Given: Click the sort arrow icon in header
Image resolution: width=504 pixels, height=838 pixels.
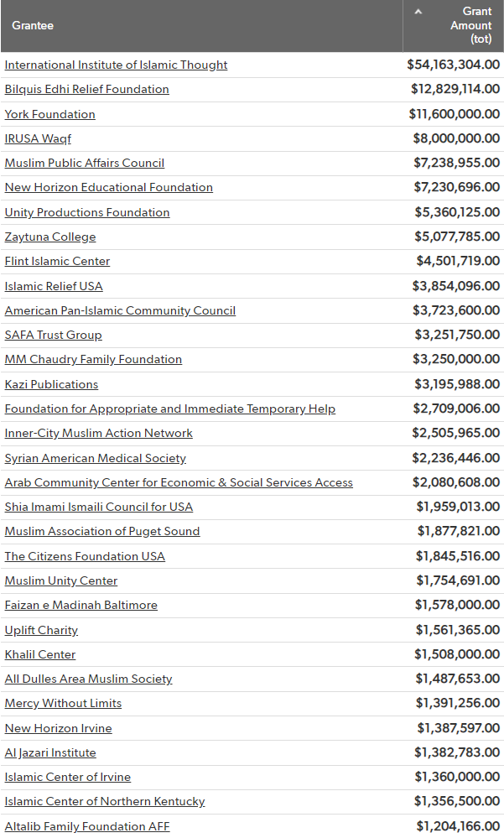Looking at the screenshot, I should coord(418,12).
